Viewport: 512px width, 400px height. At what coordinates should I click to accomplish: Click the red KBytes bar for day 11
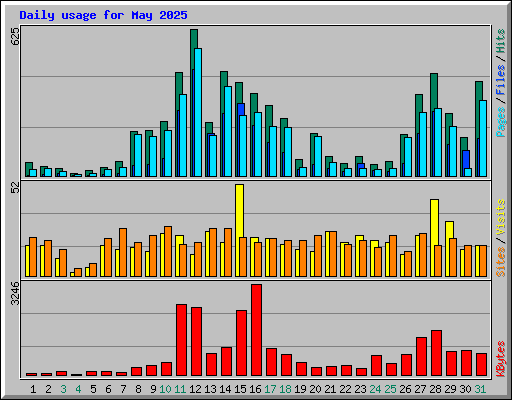[x=181, y=340]
